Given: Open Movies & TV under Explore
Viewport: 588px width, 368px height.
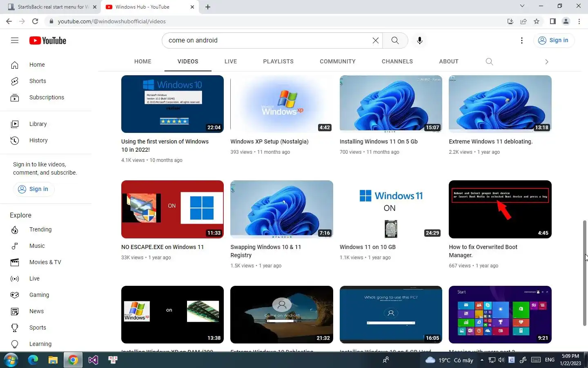Looking at the screenshot, I should (46, 262).
